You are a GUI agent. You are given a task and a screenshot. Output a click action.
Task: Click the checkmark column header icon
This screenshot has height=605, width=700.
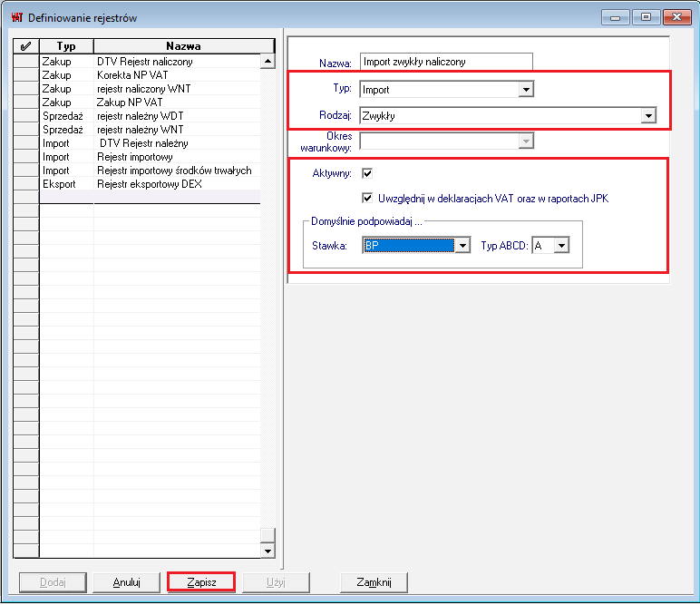[26, 46]
